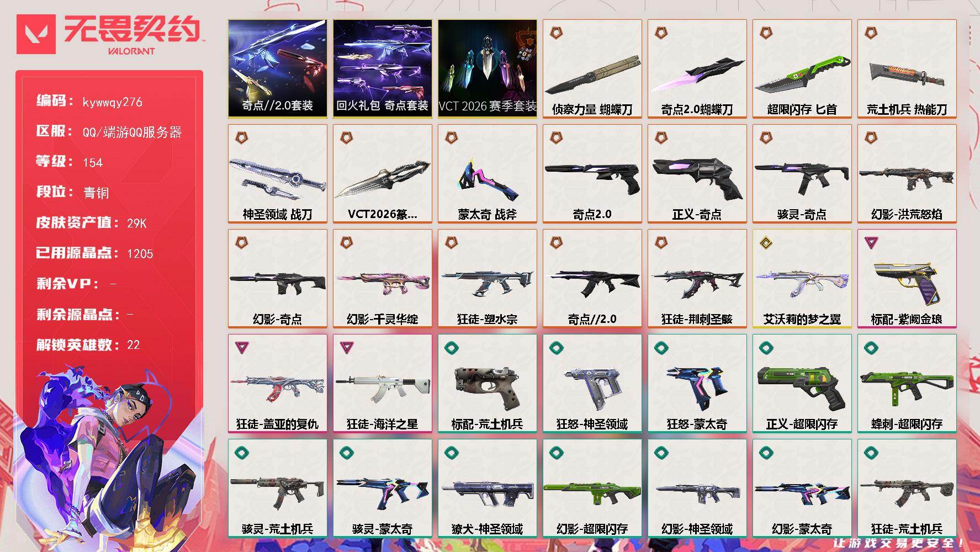The image size is (980, 552).
Task: Select the 蒙太奇 战斧 axe skin
Action: (x=487, y=174)
